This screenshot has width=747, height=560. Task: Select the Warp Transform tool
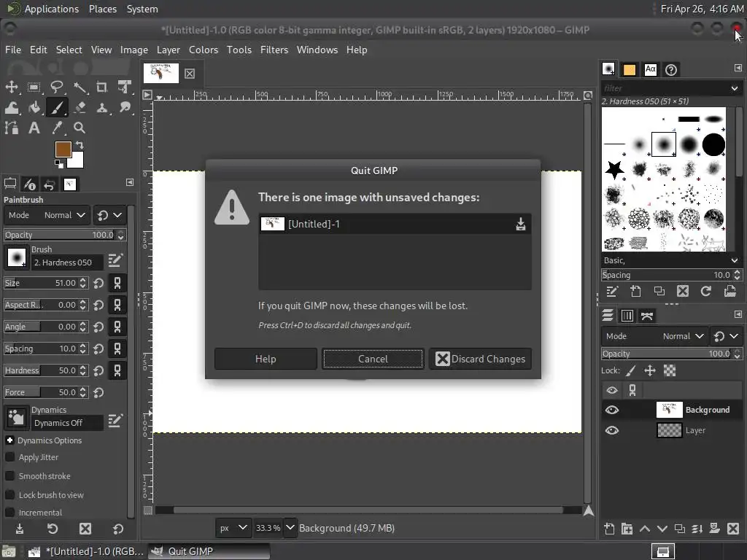point(12,108)
